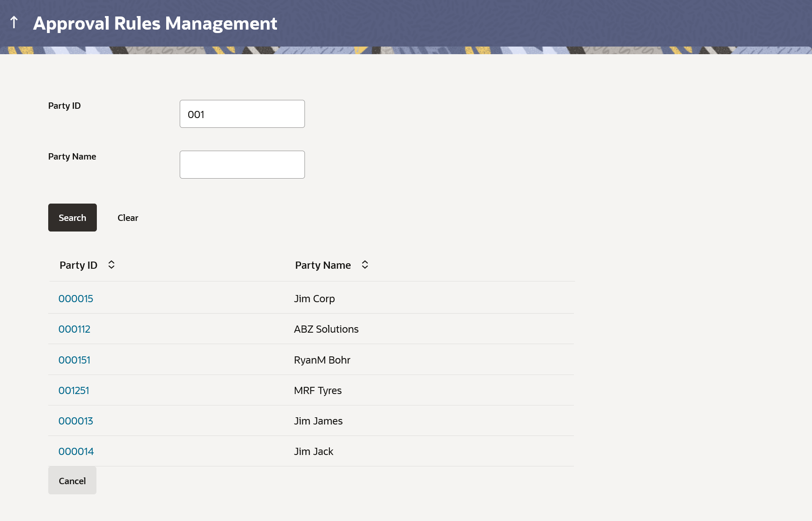Screen dimensions: 812x521
Task: Select the MRF Tyres row name
Action: click(318, 391)
